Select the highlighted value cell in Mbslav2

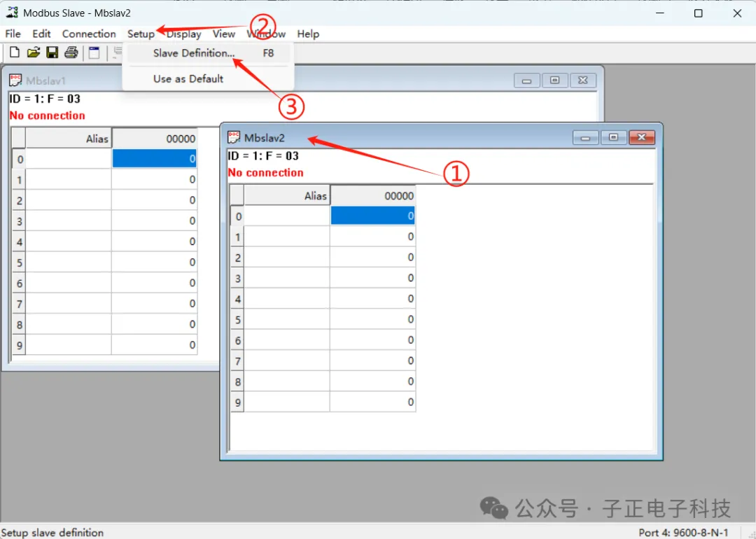[373, 216]
